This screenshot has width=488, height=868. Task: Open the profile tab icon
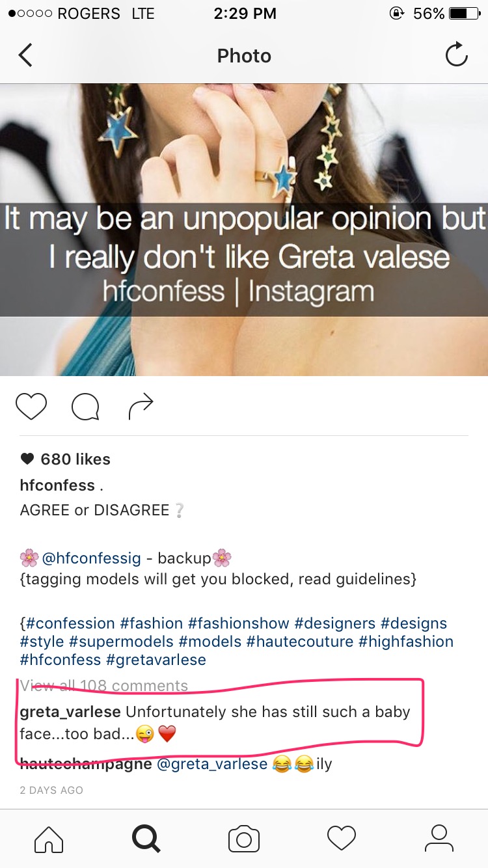pyautogui.click(x=439, y=838)
